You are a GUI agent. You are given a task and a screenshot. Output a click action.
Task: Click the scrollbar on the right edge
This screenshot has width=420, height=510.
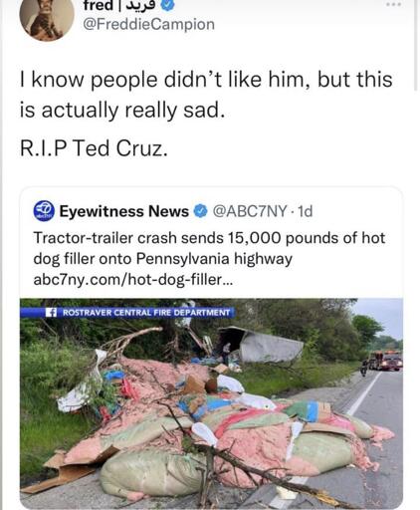(x=416, y=45)
